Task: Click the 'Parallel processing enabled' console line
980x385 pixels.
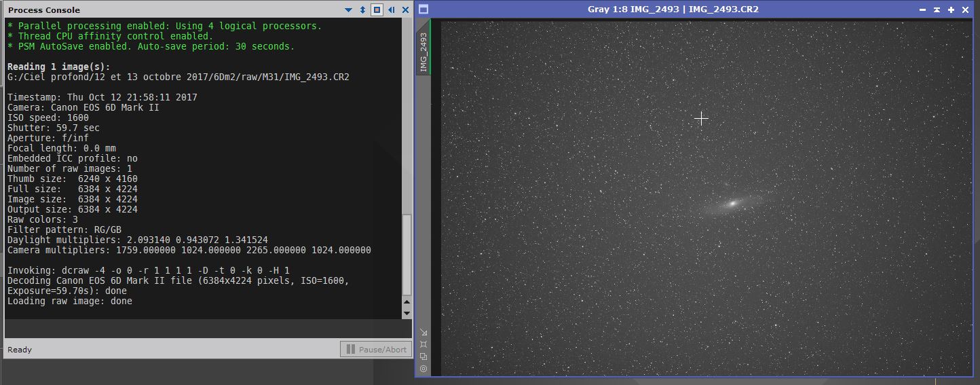Action: coord(164,26)
